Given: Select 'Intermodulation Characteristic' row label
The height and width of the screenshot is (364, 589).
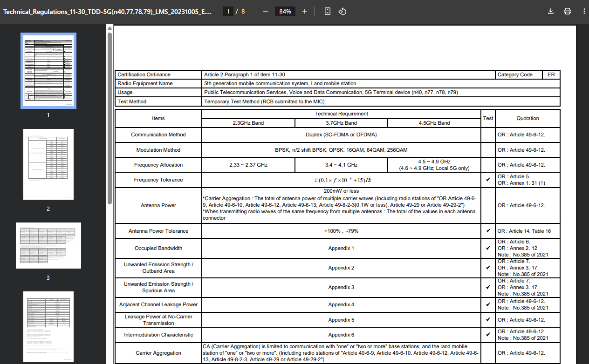Looking at the screenshot, I should point(158,335).
